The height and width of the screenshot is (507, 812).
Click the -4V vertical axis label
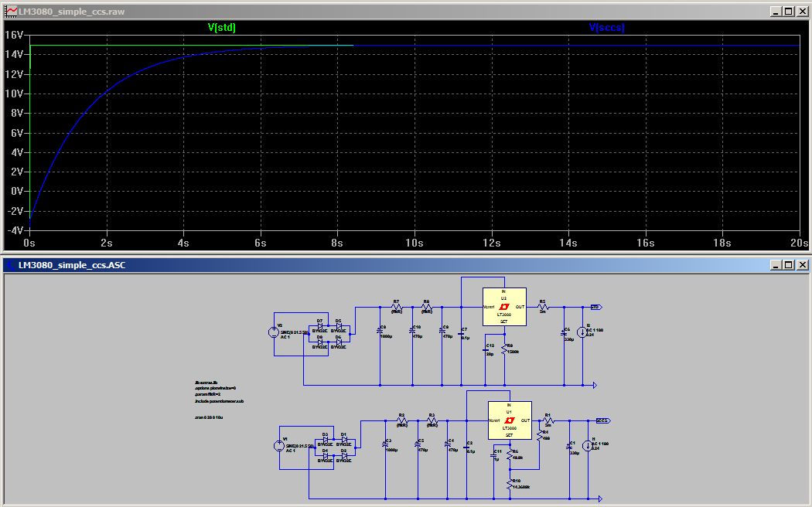coord(15,230)
